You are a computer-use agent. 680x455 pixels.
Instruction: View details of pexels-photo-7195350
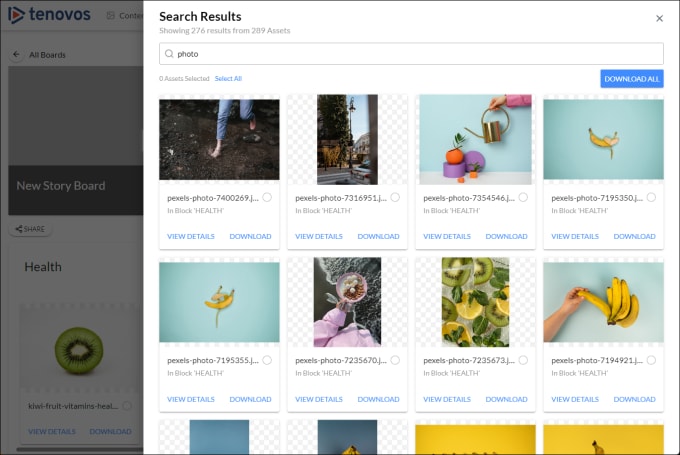click(575, 236)
